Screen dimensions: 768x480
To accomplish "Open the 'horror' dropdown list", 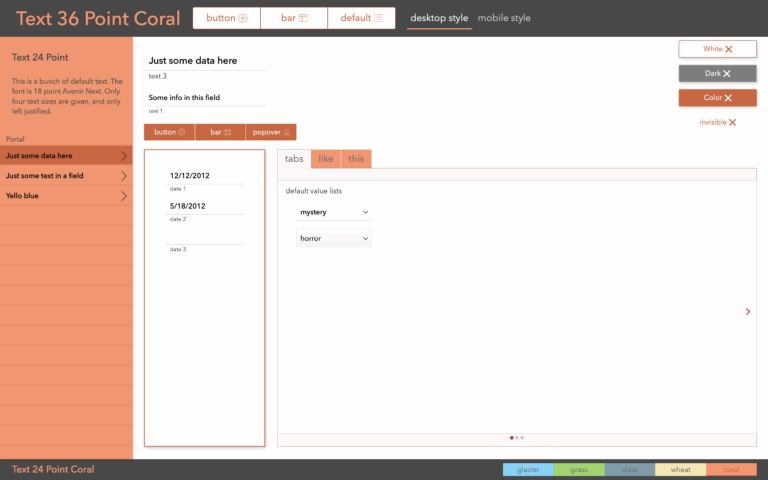I will [x=334, y=238].
